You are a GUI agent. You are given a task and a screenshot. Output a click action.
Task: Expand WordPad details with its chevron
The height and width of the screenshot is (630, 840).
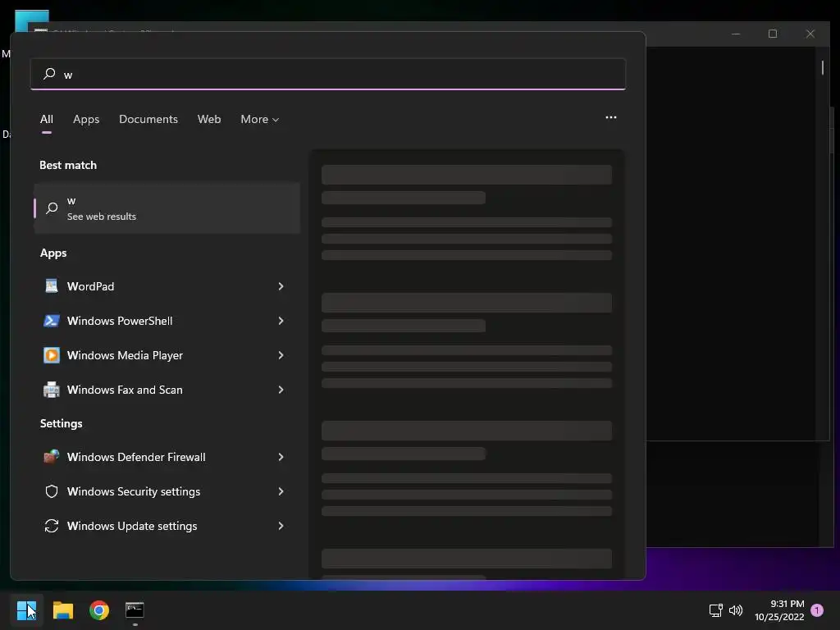[281, 286]
